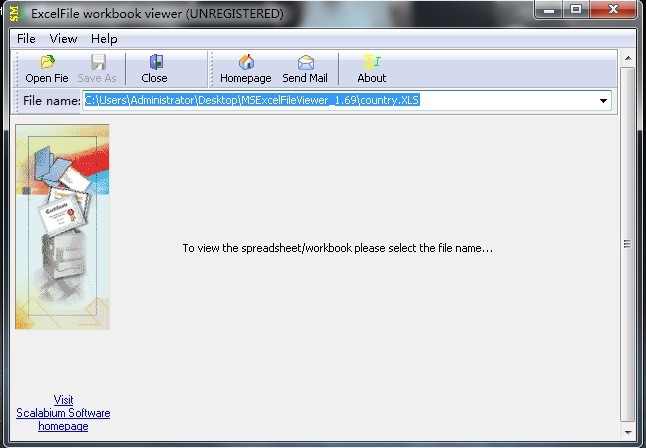Minimize the ExcelFile workbook viewer window
This screenshot has height=448, width=646.
549,11
